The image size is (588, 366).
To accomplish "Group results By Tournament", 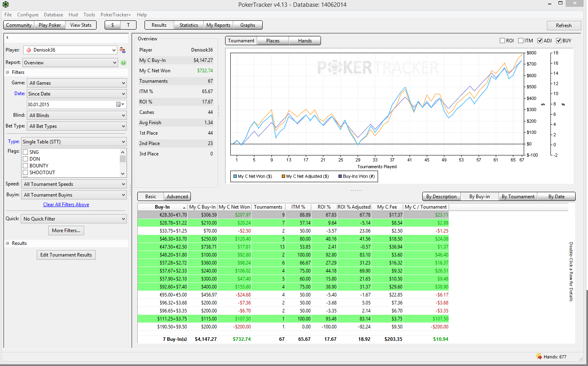I will click(x=518, y=197).
